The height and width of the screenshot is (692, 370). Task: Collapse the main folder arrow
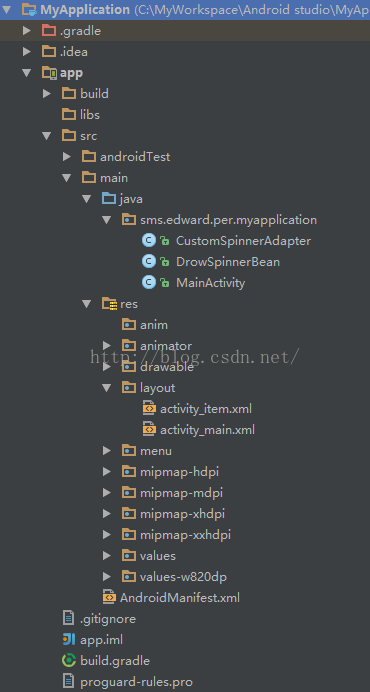[x=67, y=178]
